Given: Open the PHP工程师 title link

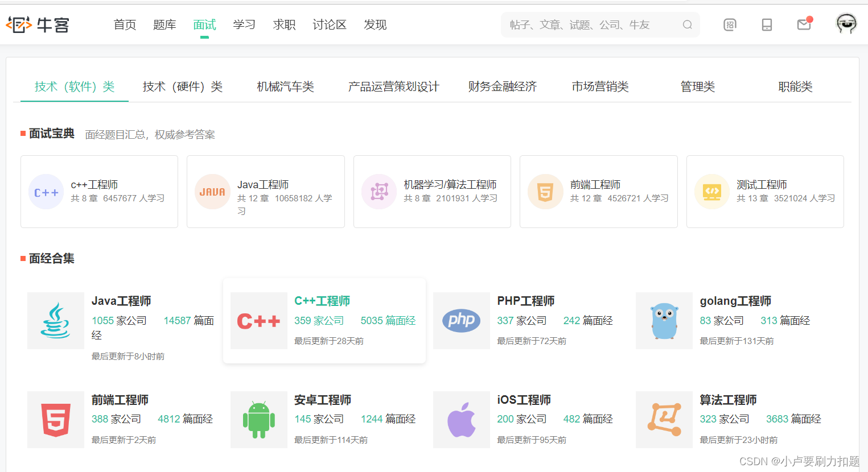Looking at the screenshot, I should point(526,301).
